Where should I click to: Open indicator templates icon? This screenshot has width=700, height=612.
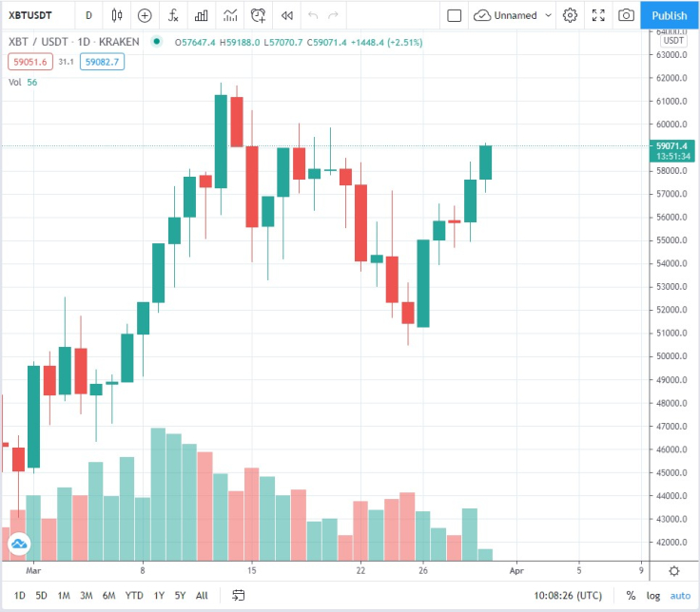[230, 15]
